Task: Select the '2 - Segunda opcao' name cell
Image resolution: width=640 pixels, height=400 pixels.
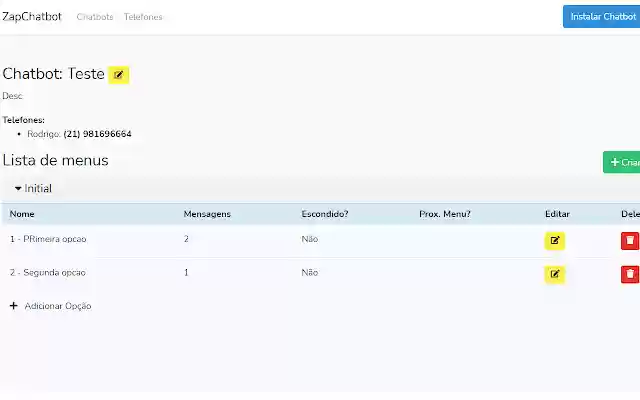Action: click(48, 273)
